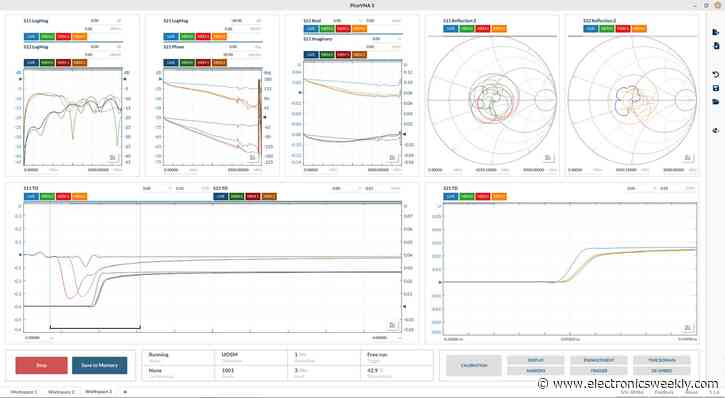Click the save floppy-disk icon in sidebar
725x398 pixels.
(716, 88)
